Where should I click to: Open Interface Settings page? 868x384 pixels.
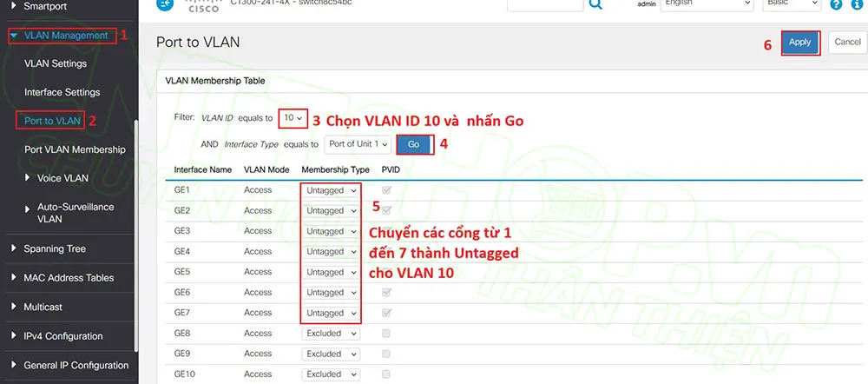[x=62, y=93]
